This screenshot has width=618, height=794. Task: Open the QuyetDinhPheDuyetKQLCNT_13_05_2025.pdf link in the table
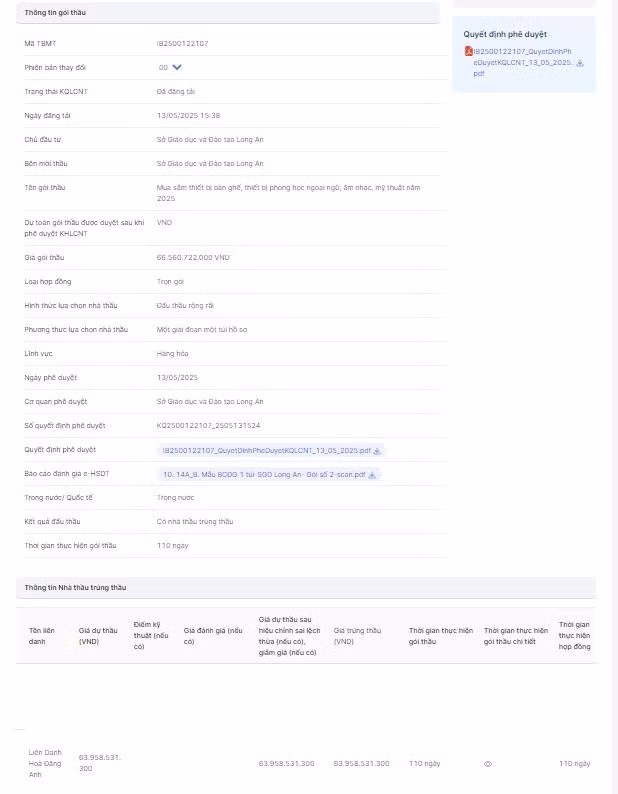click(x=266, y=450)
